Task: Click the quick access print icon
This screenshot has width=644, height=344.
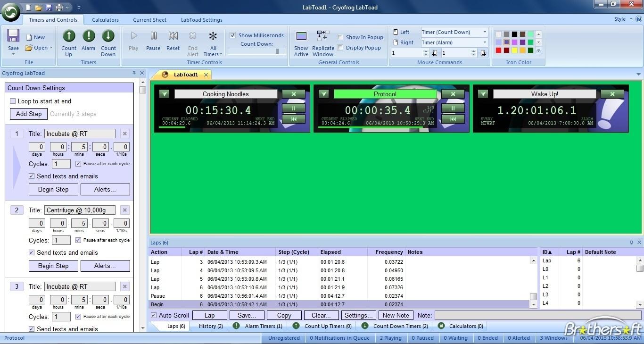Action: point(59,8)
